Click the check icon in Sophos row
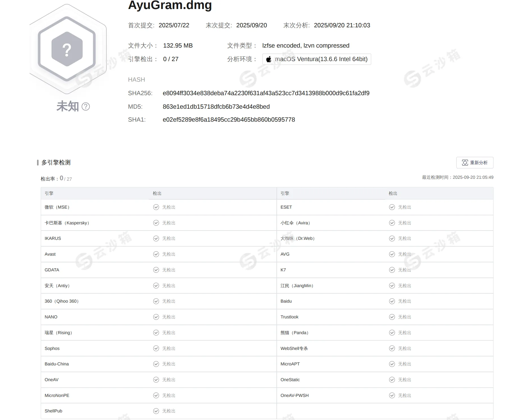The height and width of the screenshot is (420, 527). (156, 348)
